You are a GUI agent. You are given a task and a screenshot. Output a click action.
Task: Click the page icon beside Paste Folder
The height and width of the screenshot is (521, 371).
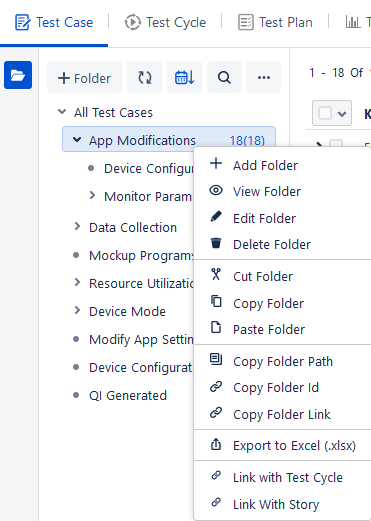coord(216,327)
